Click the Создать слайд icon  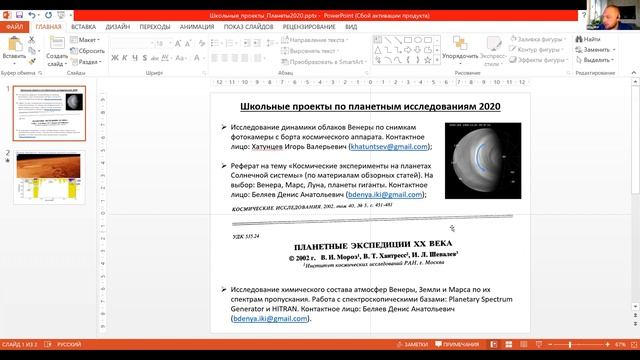[x=57, y=43]
